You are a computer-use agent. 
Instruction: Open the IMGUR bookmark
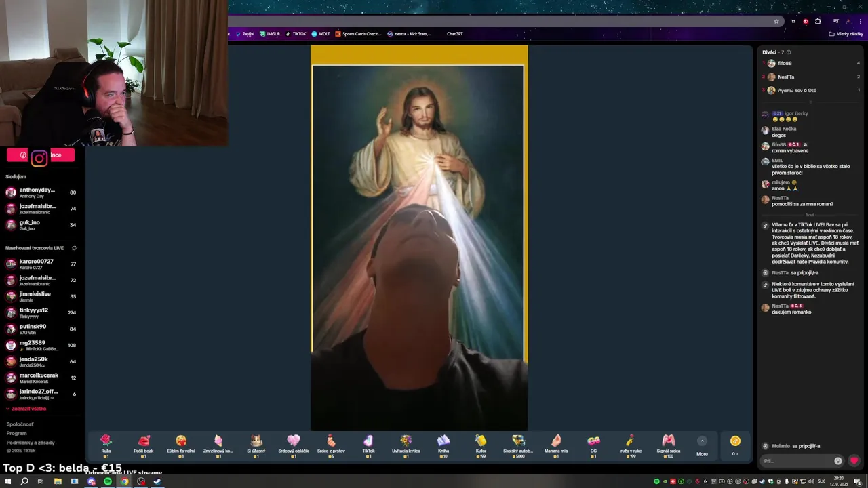click(270, 33)
